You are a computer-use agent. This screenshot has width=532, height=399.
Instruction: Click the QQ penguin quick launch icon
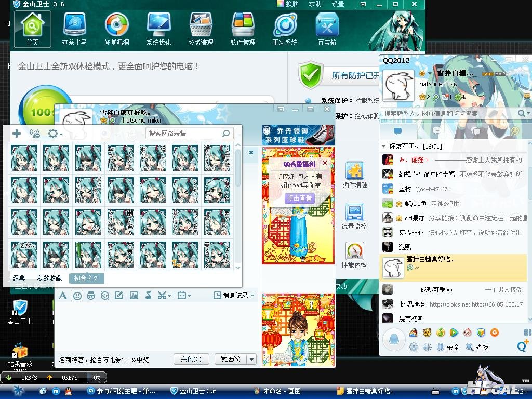(68, 392)
